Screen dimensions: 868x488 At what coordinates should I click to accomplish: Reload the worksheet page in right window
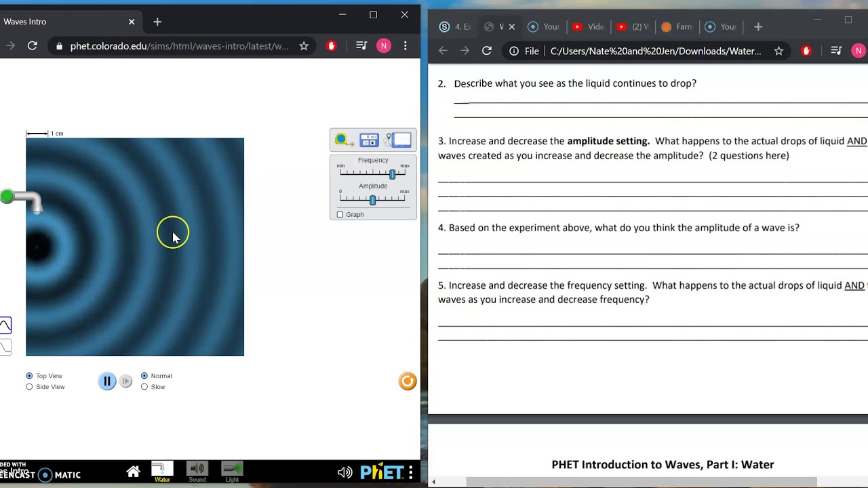[x=486, y=51]
